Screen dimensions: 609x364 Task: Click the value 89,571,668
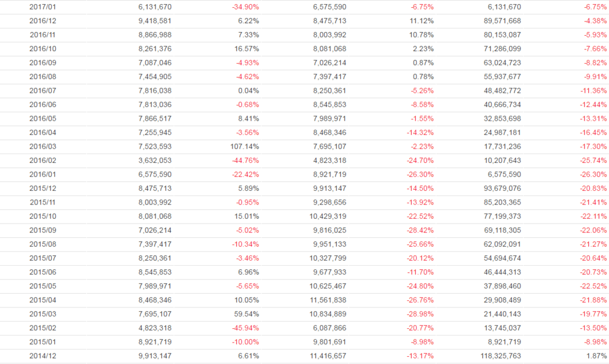(498, 21)
